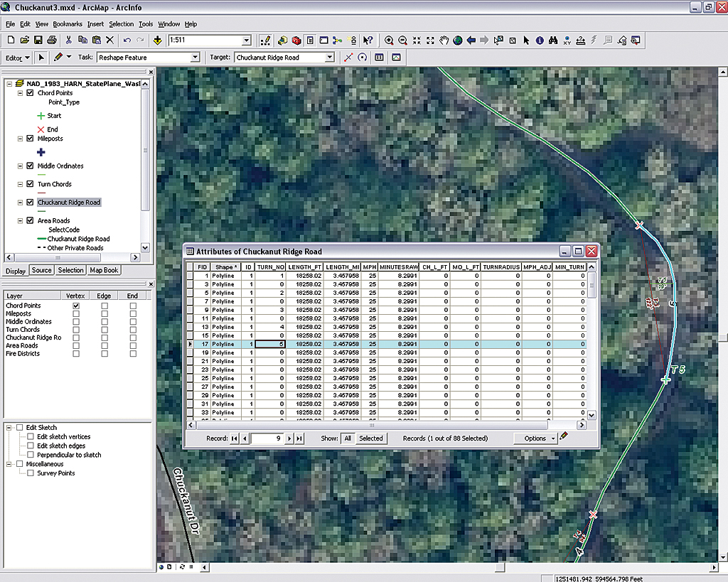Select the Identify tool

pyautogui.click(x=540, y=41)
